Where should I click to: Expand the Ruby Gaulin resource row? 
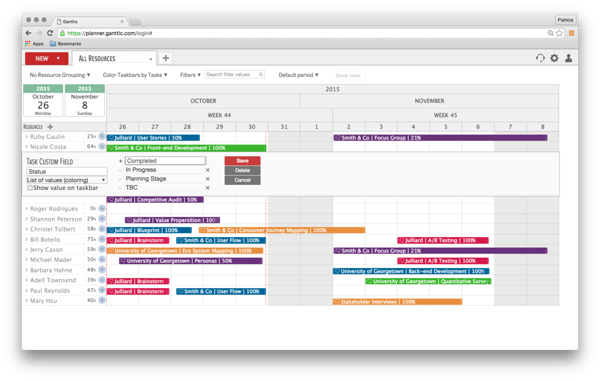[x=26, y=137]
